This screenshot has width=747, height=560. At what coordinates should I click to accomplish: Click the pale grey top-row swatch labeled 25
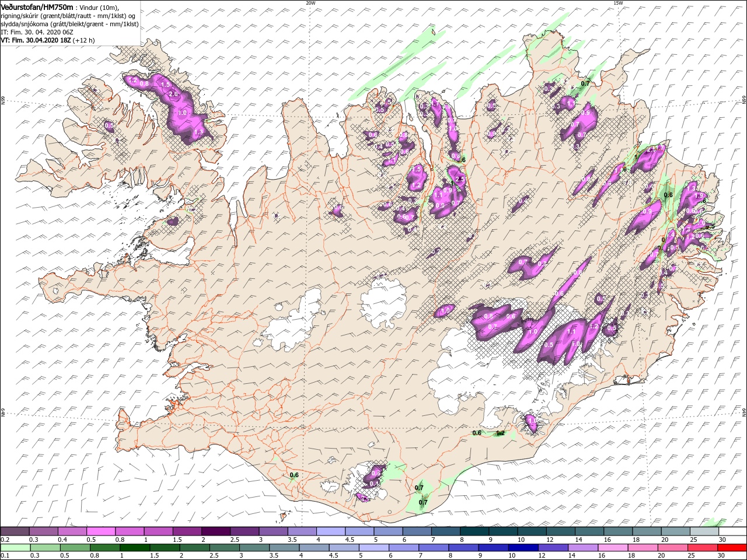click(704, 531)
